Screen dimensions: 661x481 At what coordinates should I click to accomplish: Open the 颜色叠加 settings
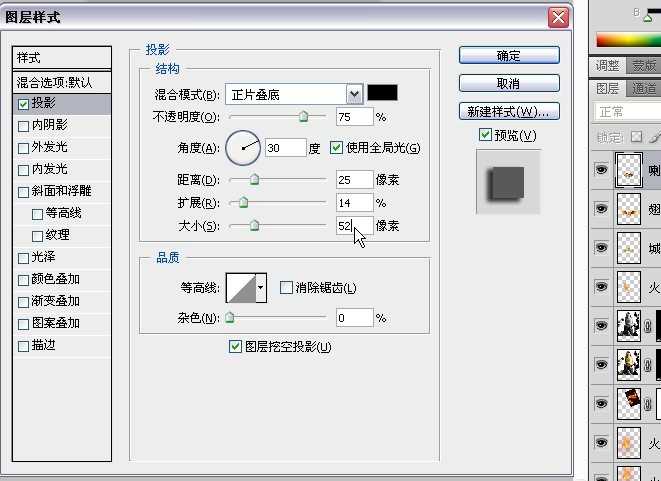[56, 279]
